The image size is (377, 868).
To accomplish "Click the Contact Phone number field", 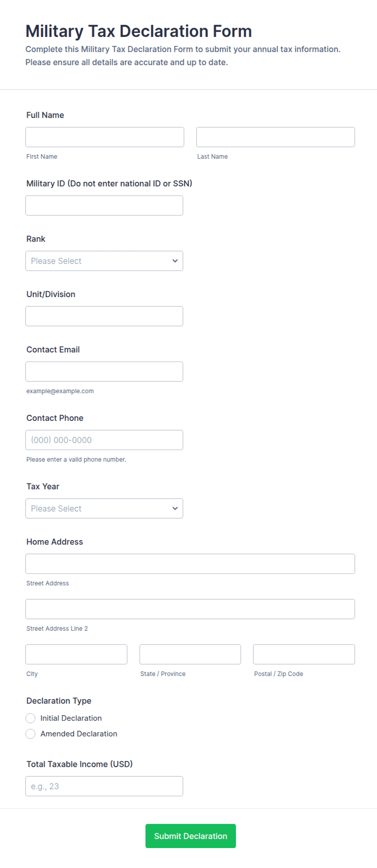I will coord(104,440).
